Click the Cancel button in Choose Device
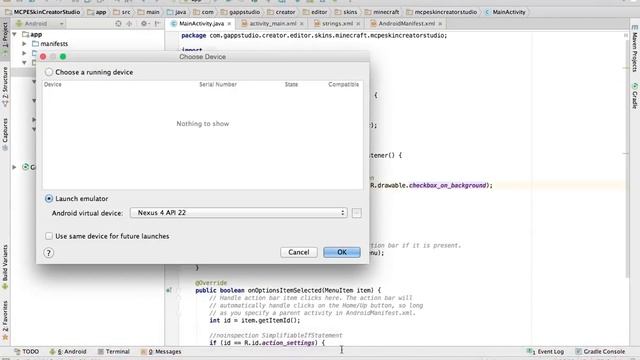The width and height of the screenshot is (640, 360). tap(299, 252)
